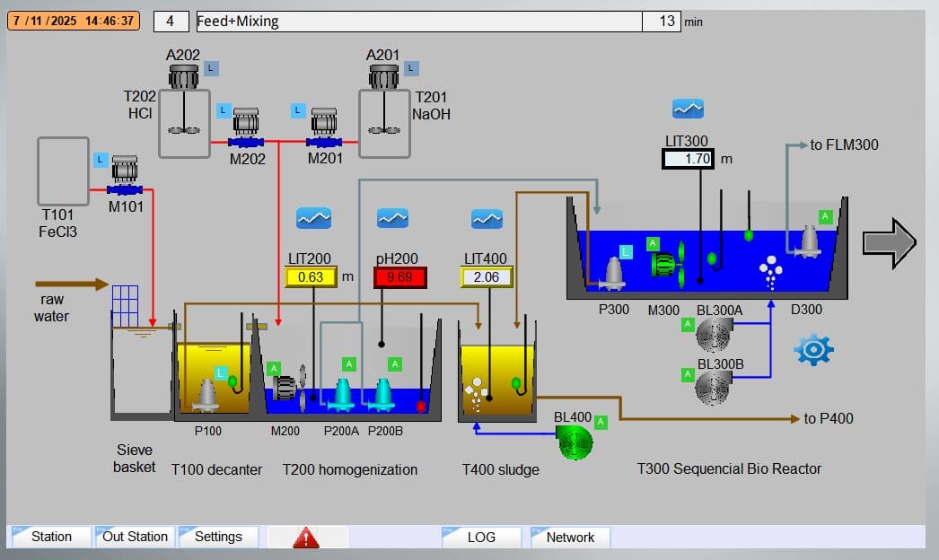Open the trend chart icon above LIT200

tap(313, 217)
